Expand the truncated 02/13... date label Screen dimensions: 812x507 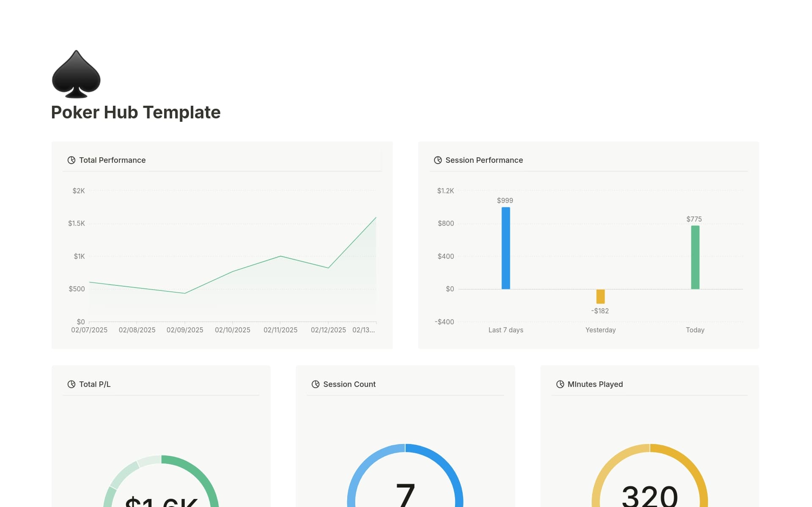pyautogui.click(x=364, y=330)
